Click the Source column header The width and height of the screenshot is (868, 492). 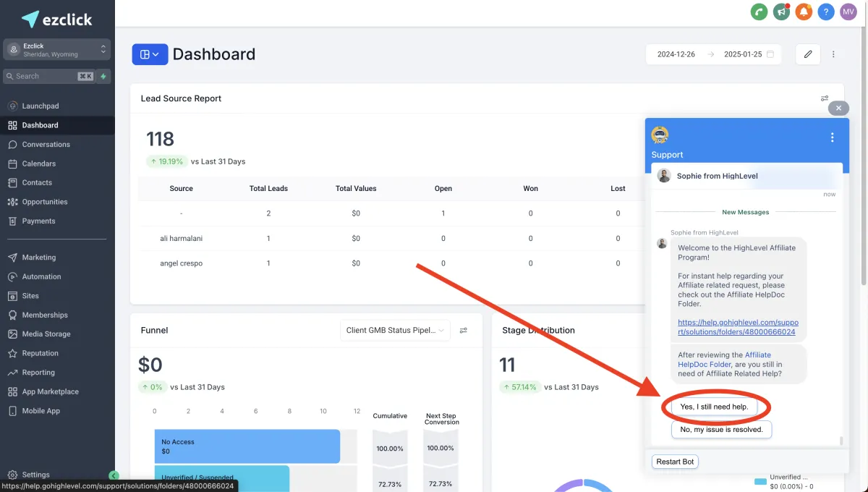[x=181, y=188]
